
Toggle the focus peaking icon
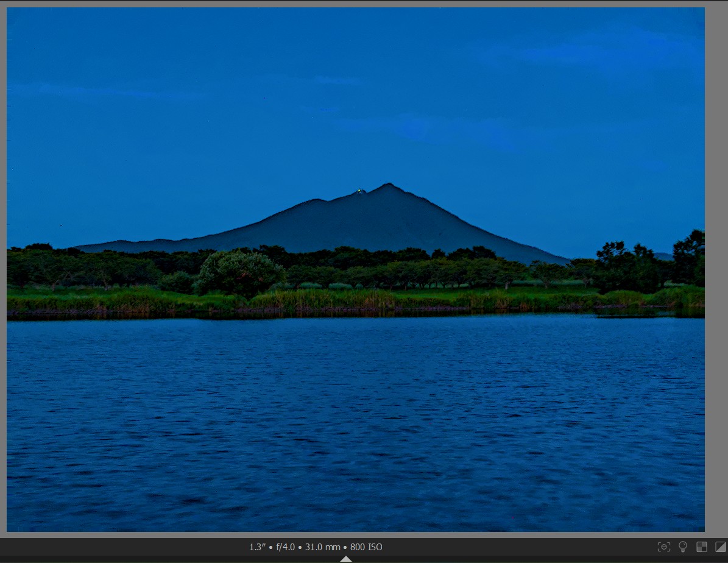pyautogui.click(x=664, y=547)
